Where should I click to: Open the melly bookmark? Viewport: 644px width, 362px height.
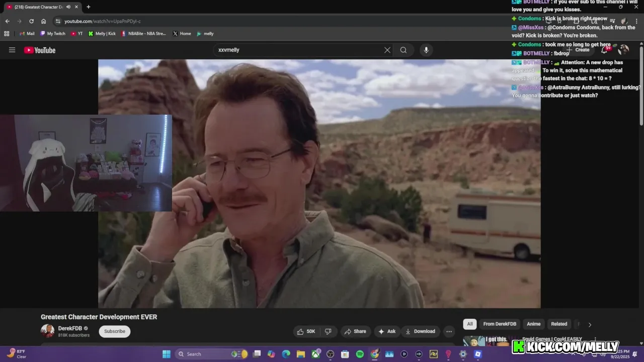(205, 34)
